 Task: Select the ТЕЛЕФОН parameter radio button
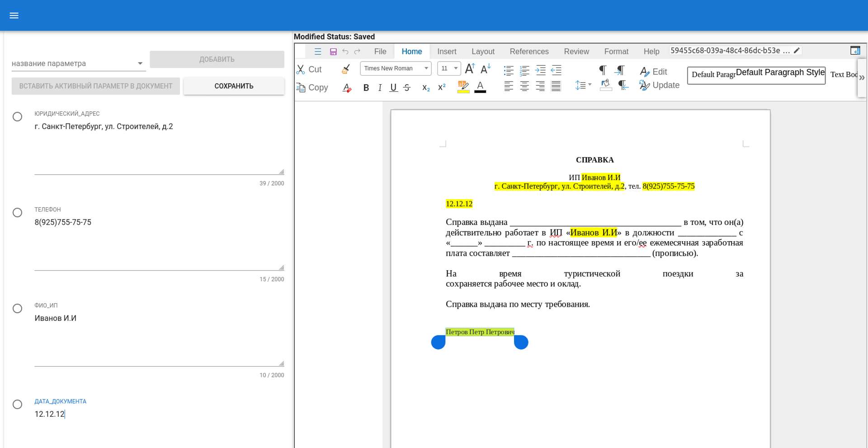[x=17, y=213]
